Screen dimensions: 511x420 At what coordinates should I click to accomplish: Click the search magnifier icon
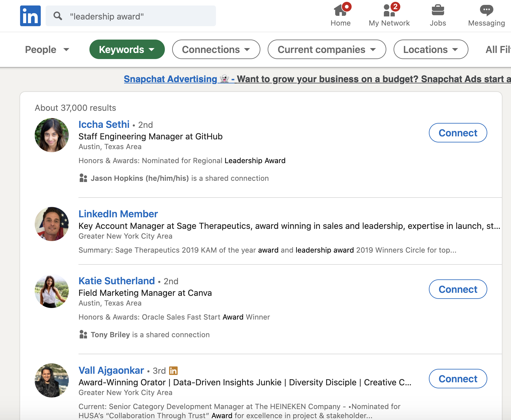pyautogui.click(x=58, y=16)
